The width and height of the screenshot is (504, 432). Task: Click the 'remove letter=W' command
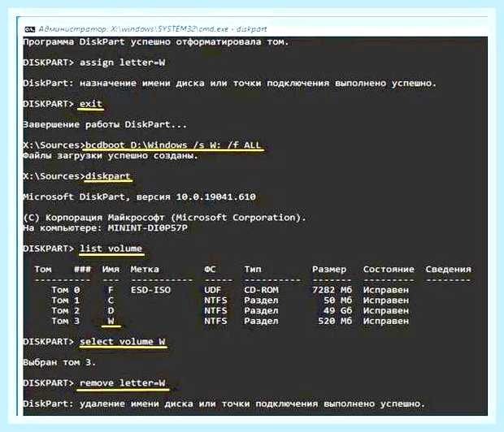point(123,382)
